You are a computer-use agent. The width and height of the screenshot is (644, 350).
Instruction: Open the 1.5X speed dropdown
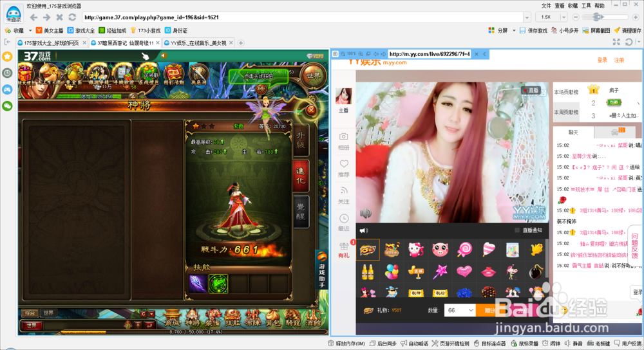552,17
